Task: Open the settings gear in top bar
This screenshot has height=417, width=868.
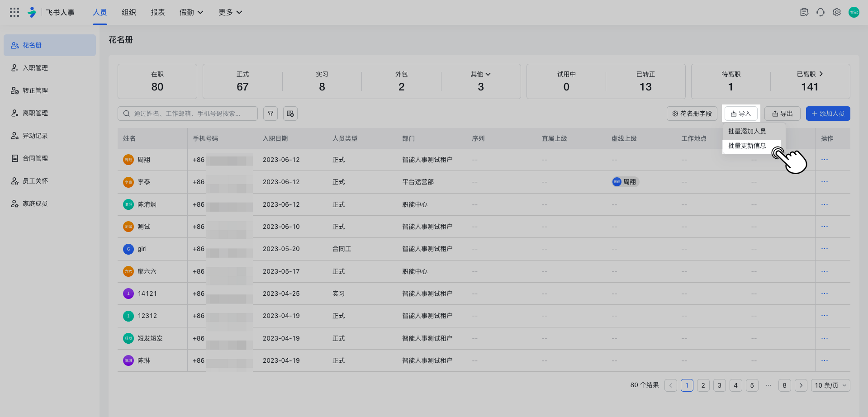Action: click(837, 12)
